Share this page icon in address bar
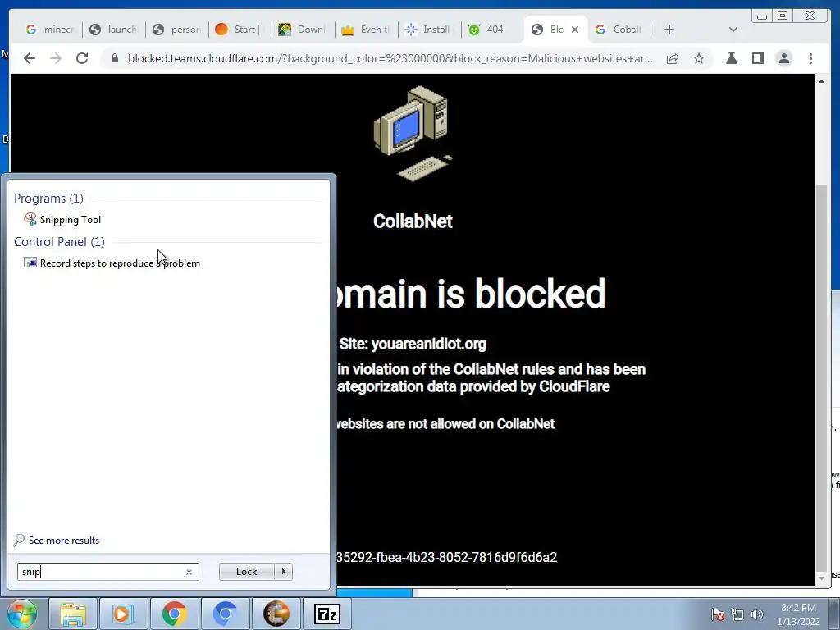 pos(673,58)
